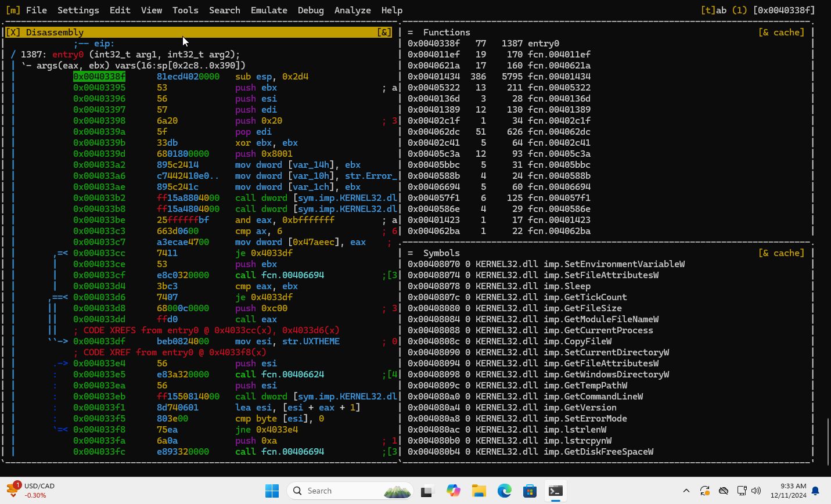Open the Microsoft Store taskbar icon
Screen dimensions: 831x504
[x=530, y=491]
